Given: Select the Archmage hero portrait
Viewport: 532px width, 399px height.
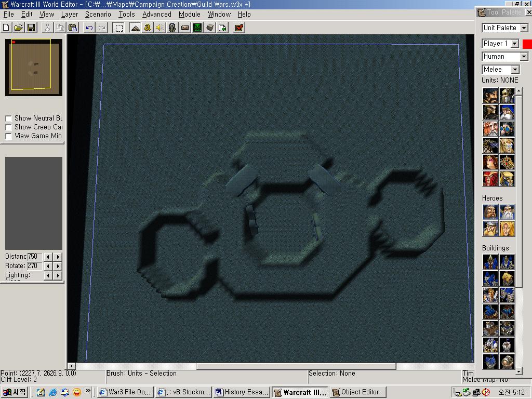Looking at the screenshot, I should (507, 212).
